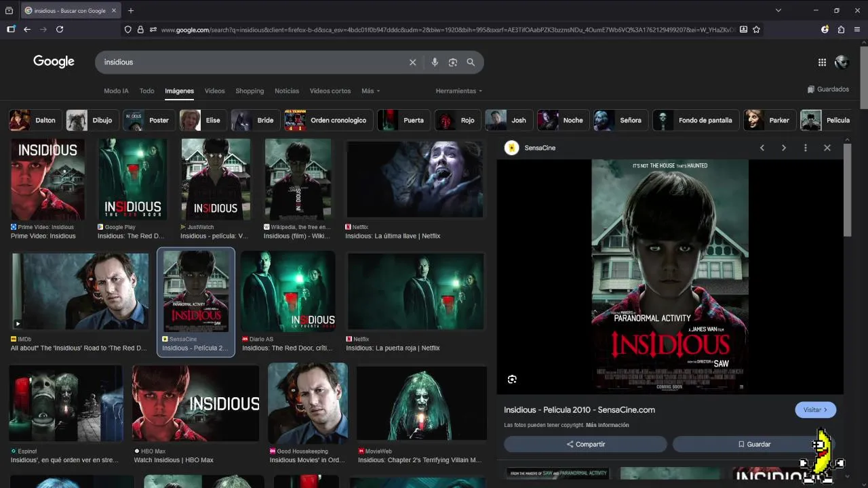Click the Visitar button
The height and width of the screenshot is (488, 868).
pyautogui.click(x=815, y=410)
